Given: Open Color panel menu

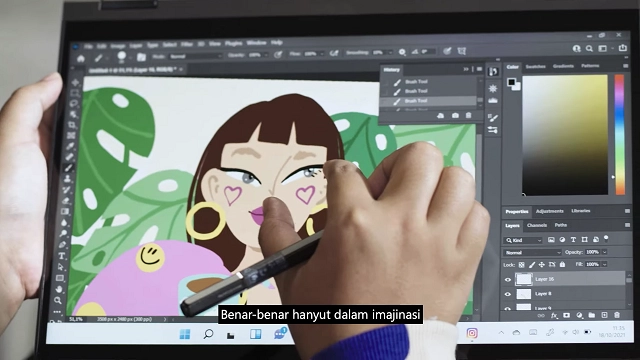Looking at the screenshot, I should [626, 66].
